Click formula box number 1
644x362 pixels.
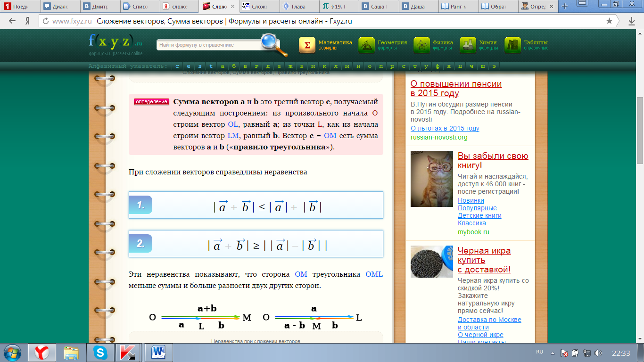coord(256,205)
